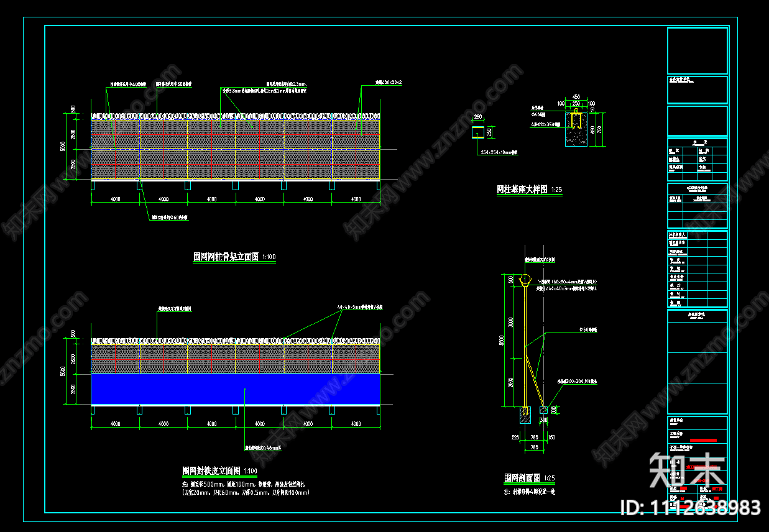Select the 3000 dimension in section drawing
Image resolution: width=769 pixels, height=532 pixels.
511,321
